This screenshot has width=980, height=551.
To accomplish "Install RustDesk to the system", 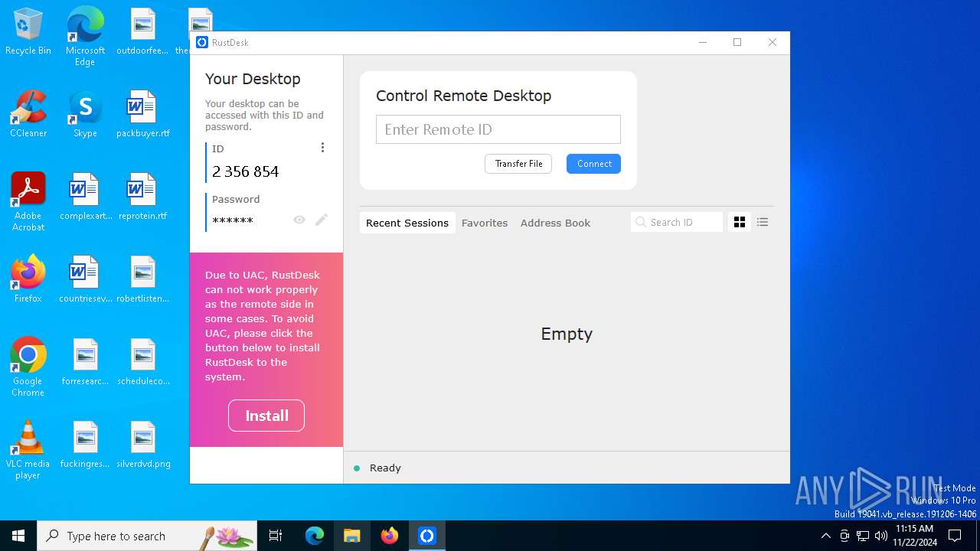I will click(266, 416).
